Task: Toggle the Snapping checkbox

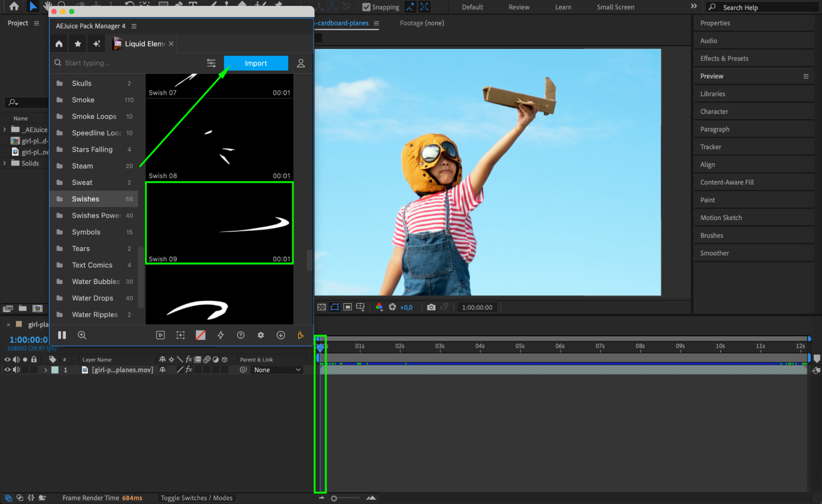Action: (366, 7)
